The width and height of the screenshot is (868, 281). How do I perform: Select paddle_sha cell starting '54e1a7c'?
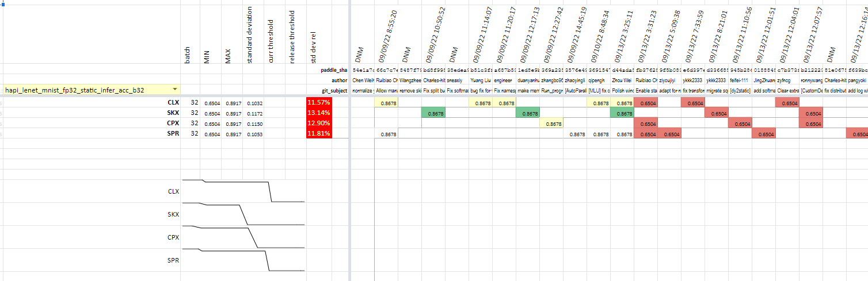(363, 70)
